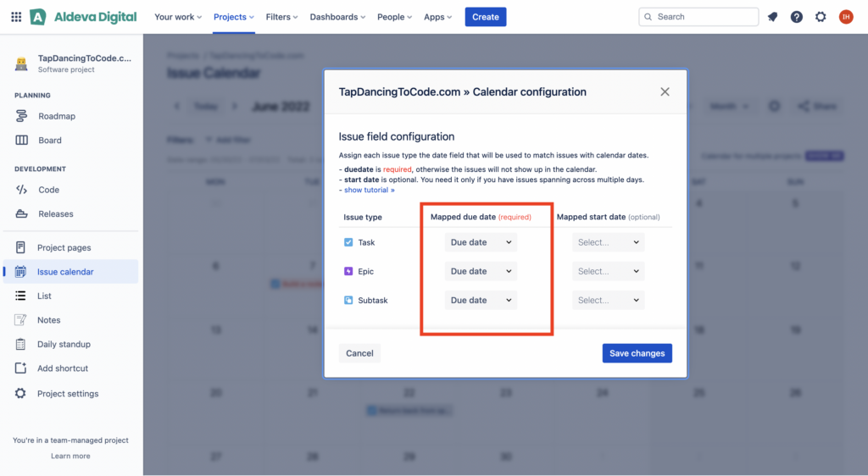
Task: Click the Task issue type icon
Action: (348, 242)
